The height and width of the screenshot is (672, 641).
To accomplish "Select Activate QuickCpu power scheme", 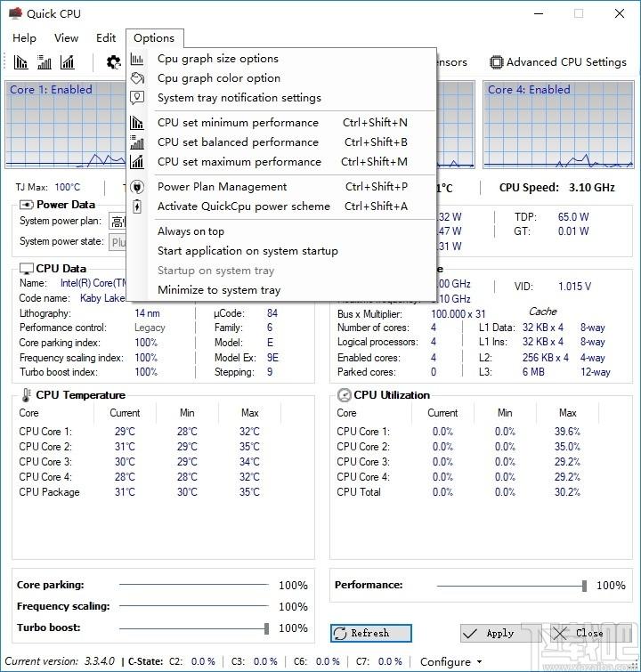I will (x=281, y=206).
